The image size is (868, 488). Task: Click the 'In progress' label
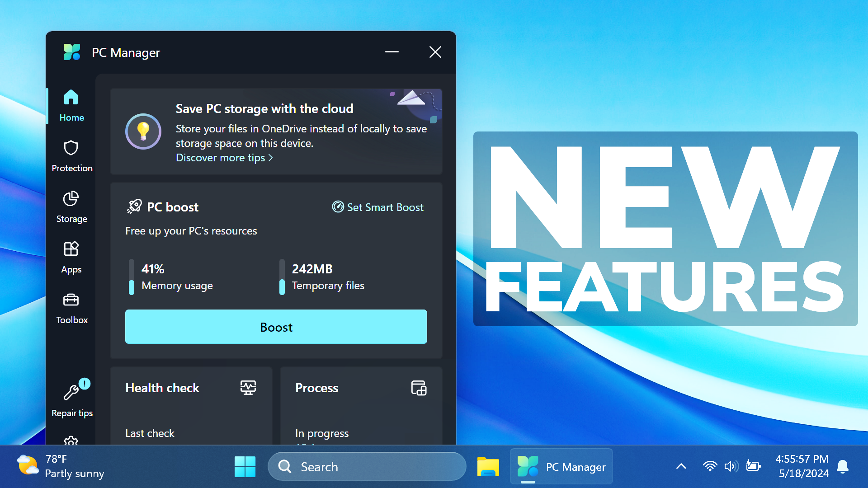tap(322, 433)
